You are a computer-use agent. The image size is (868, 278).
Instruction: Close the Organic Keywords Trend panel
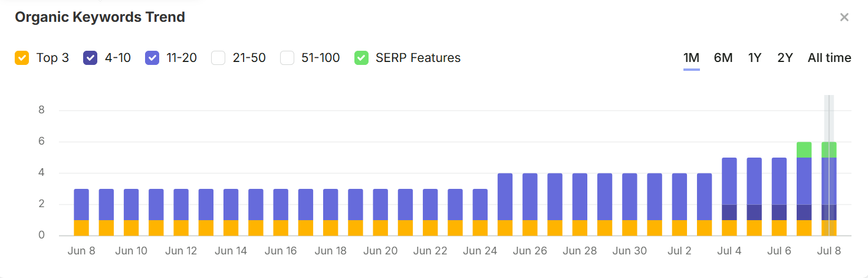click(844, 17)
